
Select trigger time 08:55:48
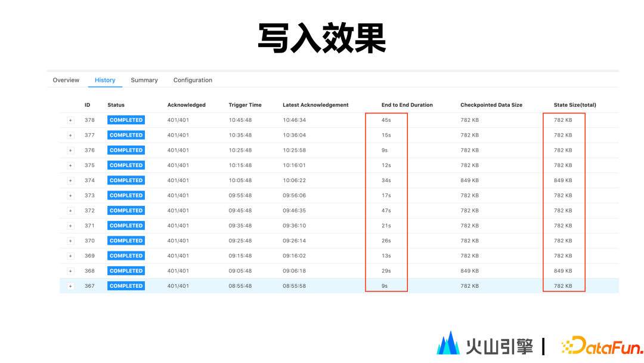pos(240,286)
